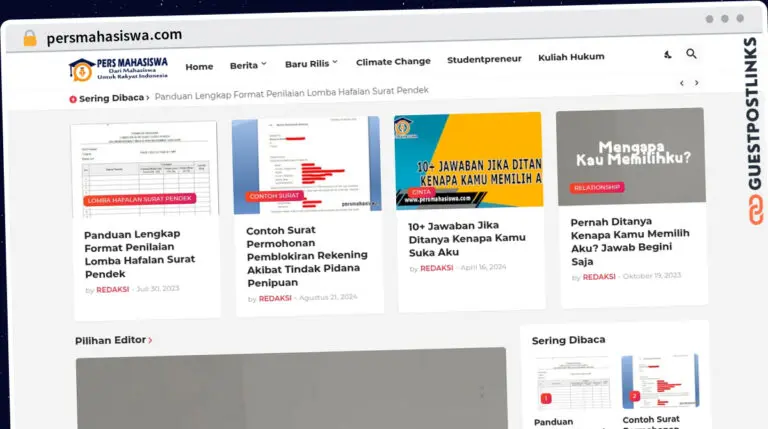Show previous ticker headline arrow
Image resolution: width=768 pixels, height=429 pixels.
(682, 83)
